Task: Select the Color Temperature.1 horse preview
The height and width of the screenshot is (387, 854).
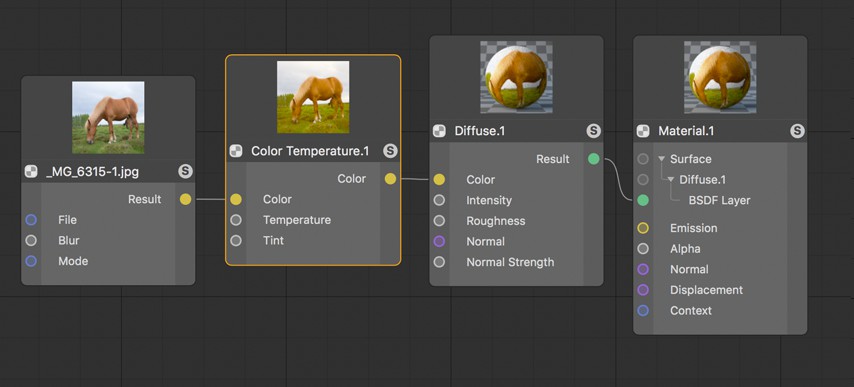Action: (313, 97)
